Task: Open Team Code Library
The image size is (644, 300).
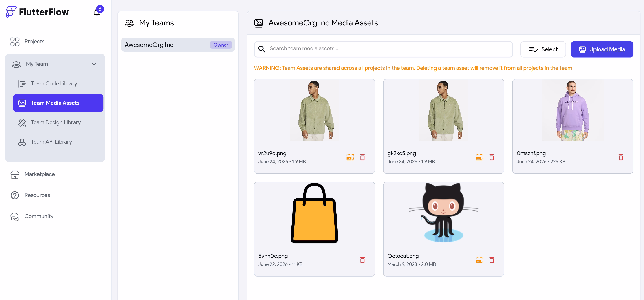Action: [x=54, y=83]
